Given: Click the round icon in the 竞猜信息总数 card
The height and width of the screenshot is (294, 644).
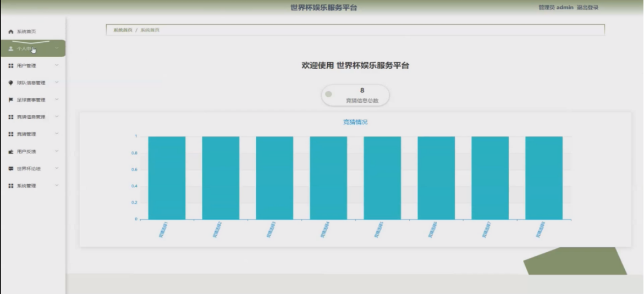Looking at the screenshot, I should 328,95.
